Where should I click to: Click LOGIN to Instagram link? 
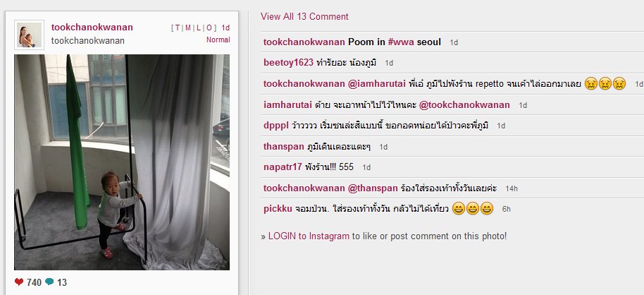click(x=309, y=236)
